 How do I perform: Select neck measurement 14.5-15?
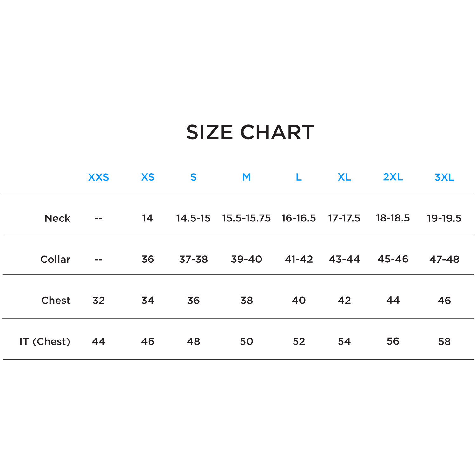coord(193,218)
